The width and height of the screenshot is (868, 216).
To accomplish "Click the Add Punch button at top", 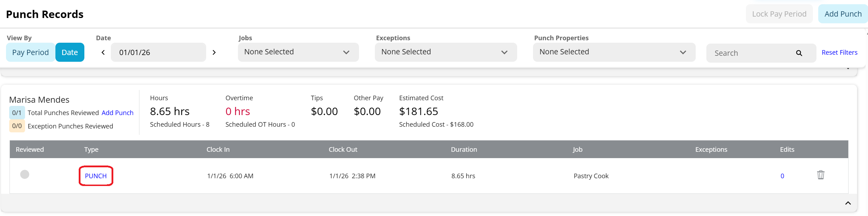I will (843, 14).
